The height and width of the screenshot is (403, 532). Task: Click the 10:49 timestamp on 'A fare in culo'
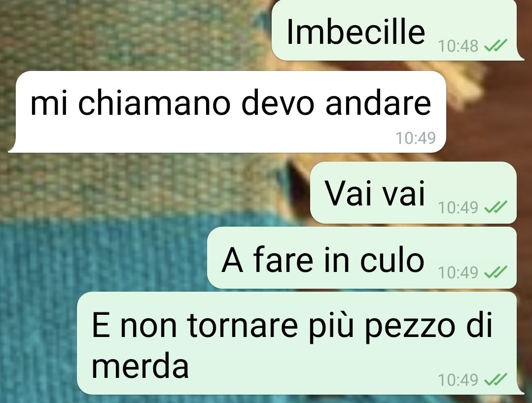(x=458, y=272)
